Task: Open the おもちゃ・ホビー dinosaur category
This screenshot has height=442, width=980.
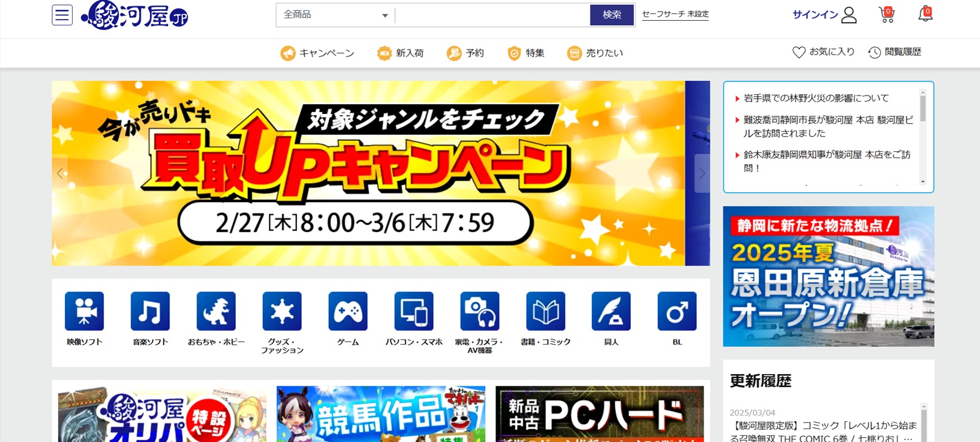Action: click(x=216, y=312)
